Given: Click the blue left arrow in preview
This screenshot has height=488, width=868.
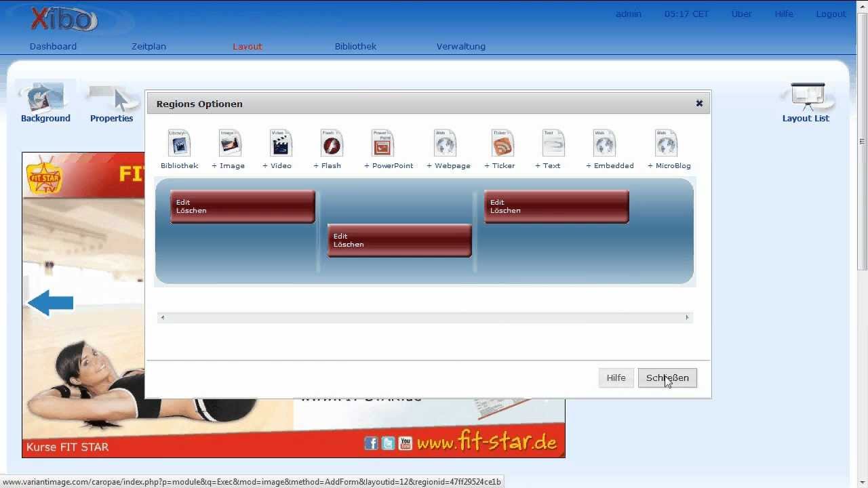Looking at the screenshot, I should point(50,303).
